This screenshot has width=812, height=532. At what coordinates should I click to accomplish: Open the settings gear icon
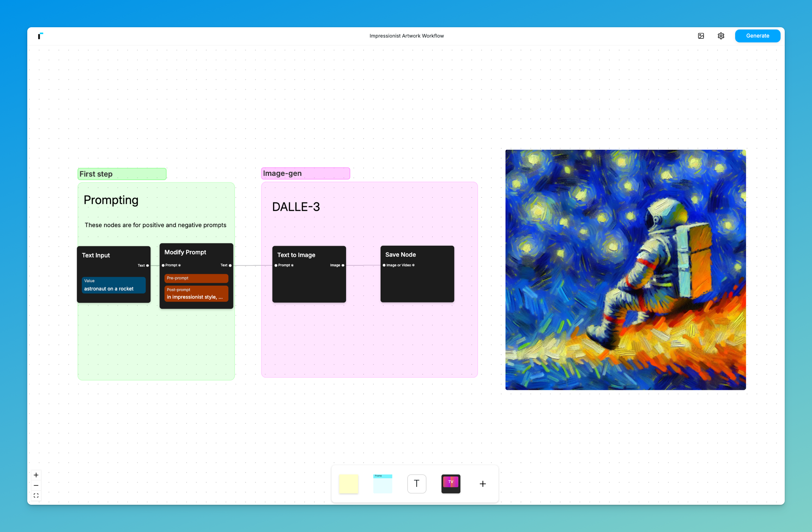pos(721,36)
